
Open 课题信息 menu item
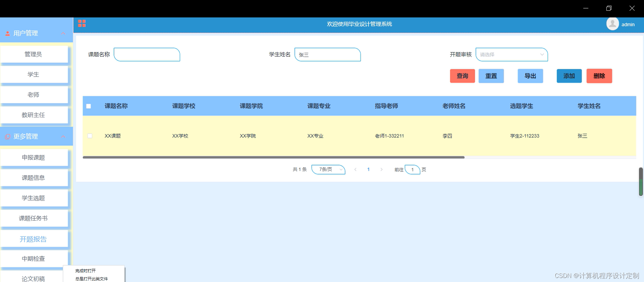tap(34, 178)
